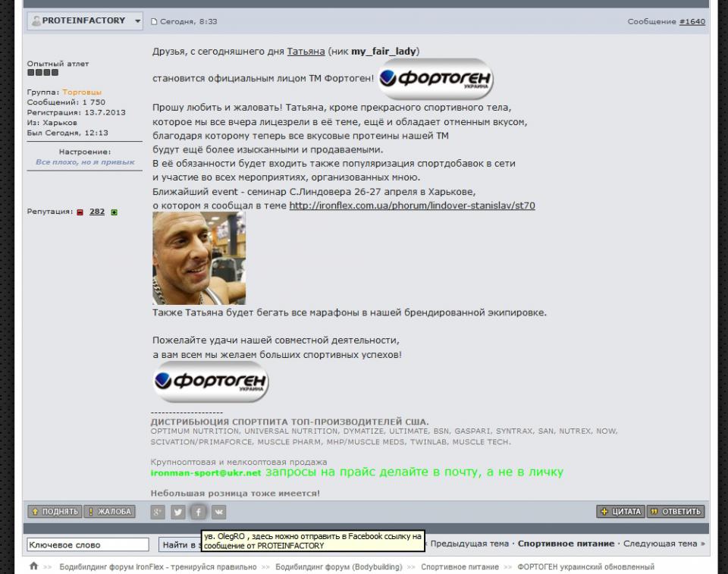Share the post via Twitter icon
Screen dimensions: 728x574
point(177,512)
